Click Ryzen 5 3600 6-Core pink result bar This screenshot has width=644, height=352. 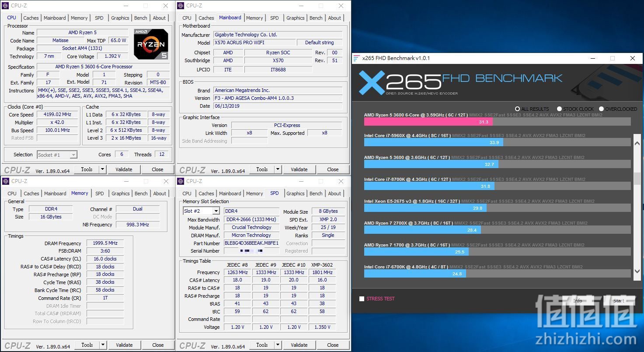428,122
